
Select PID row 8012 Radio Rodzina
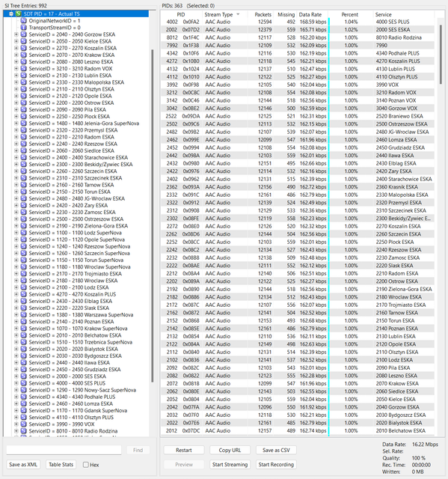click(297, 37)
